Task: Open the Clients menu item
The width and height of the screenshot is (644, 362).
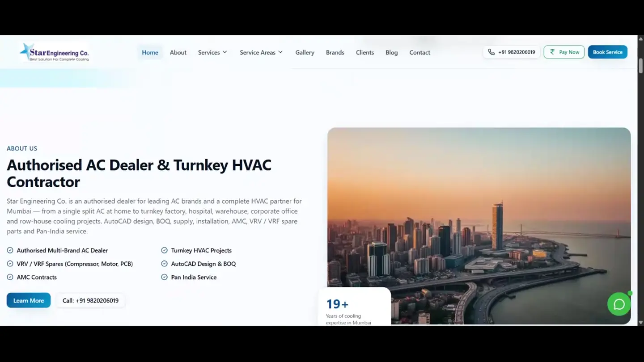Action: [365, 52]
